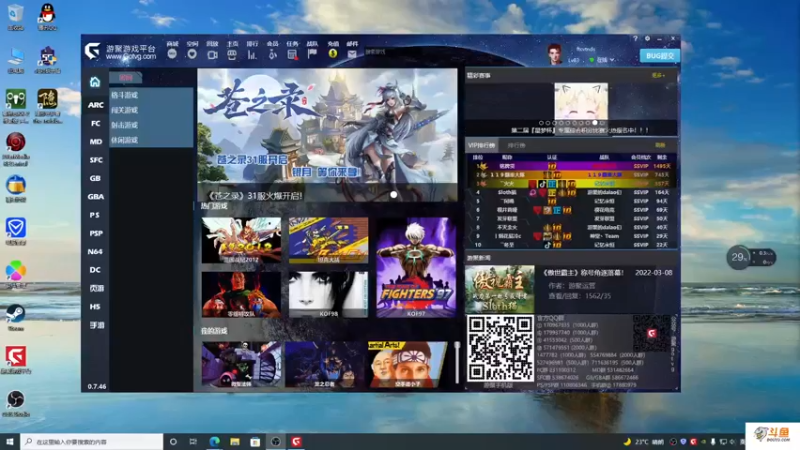Viewport: 800px width, 450px height.
Task: Select the DC platform in sidebar
Action: coord(95,270)
